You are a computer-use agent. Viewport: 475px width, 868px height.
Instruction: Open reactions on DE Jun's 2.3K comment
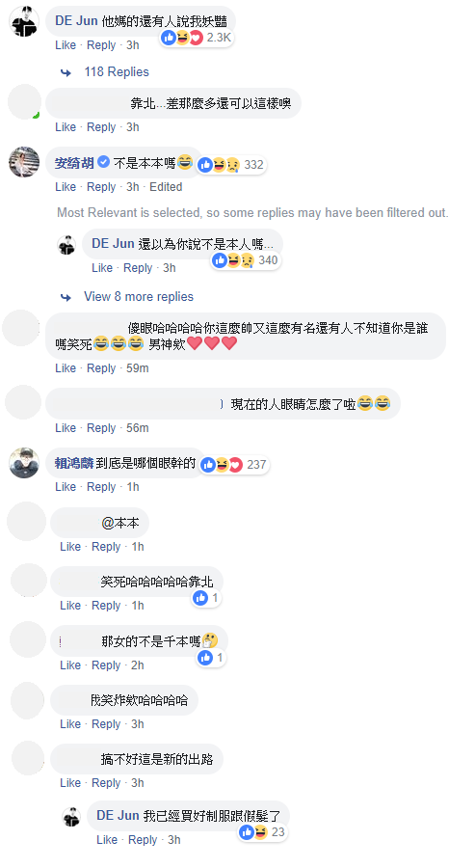point(197,38)
